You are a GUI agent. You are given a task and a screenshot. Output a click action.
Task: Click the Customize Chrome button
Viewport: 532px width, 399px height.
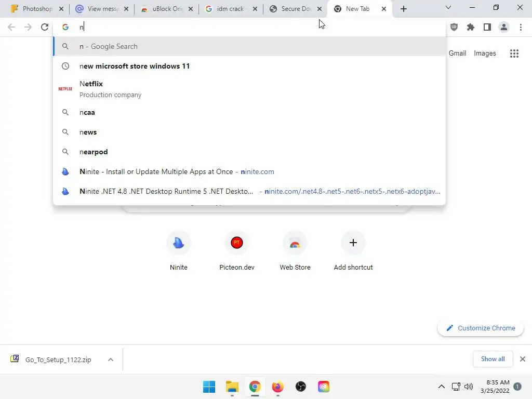[x=481, y=328]
